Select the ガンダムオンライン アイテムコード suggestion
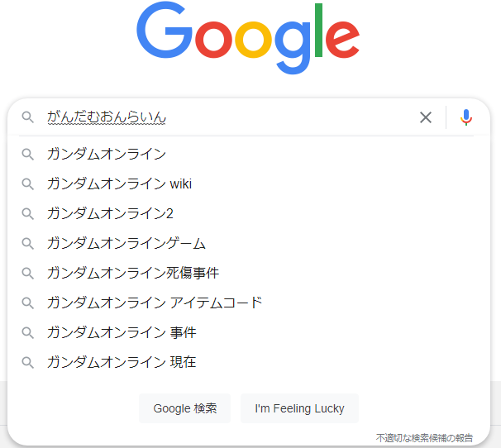The image size is (501, 448). pyautogui.click(x=155, y=303)
